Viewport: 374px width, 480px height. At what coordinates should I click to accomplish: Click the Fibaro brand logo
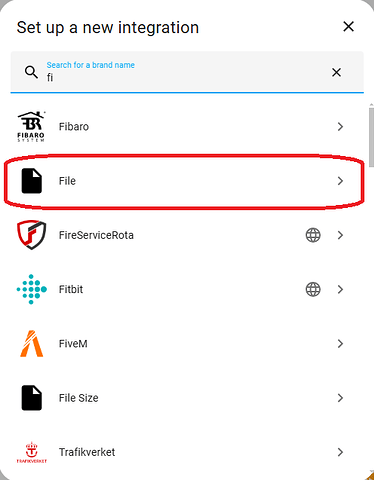pyautogui.click(x=31, y=127)
